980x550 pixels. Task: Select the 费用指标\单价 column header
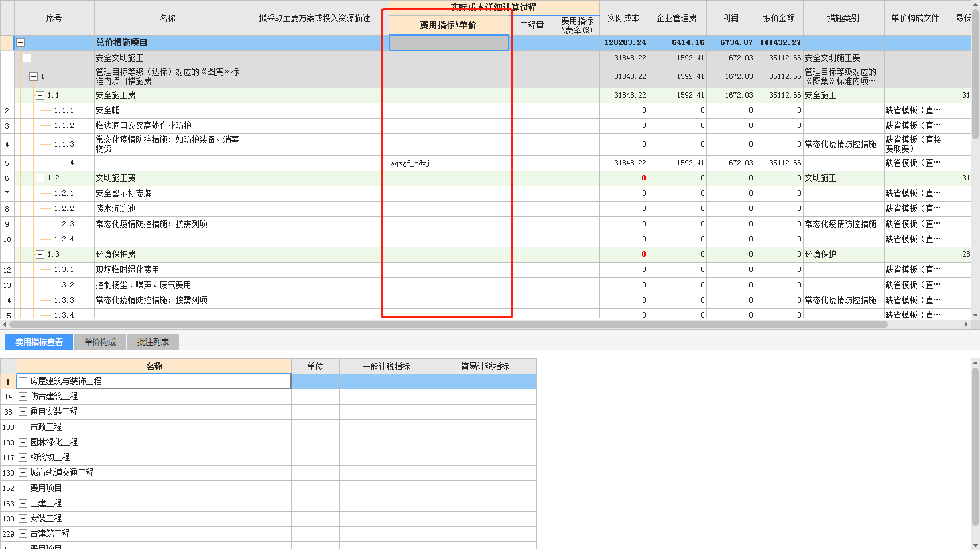[x=448, y=25]
